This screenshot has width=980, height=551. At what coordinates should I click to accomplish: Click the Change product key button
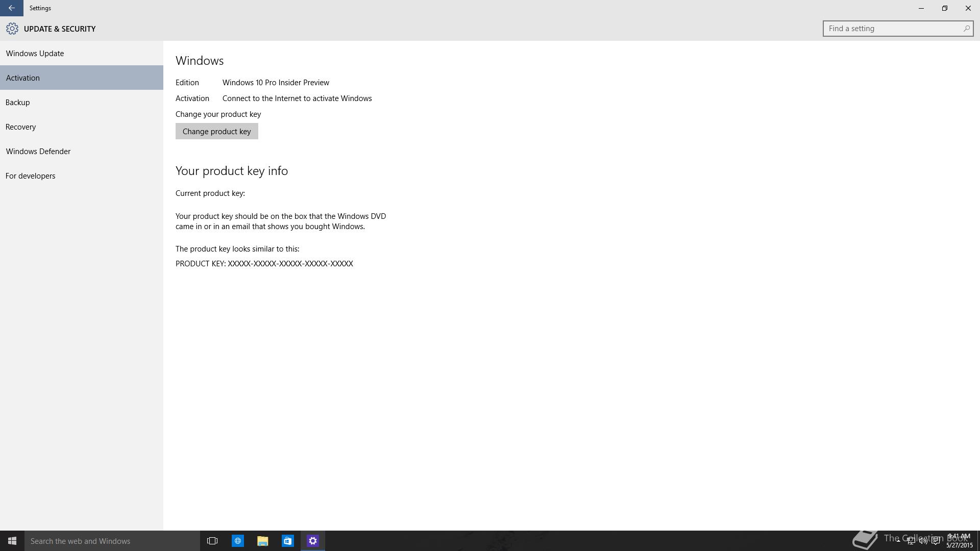click(217, 131)
